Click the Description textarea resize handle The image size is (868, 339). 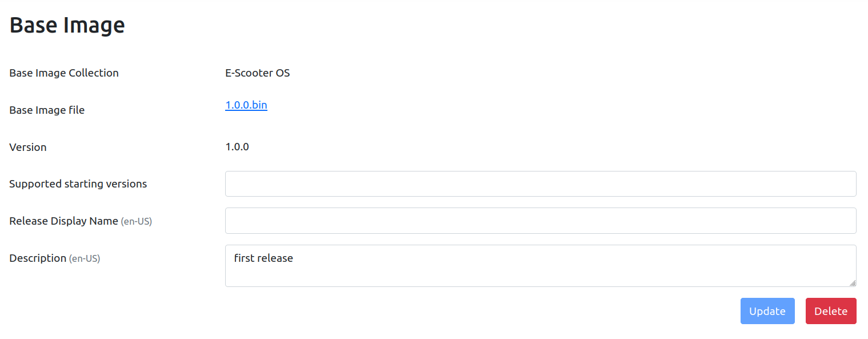point(853,283)
